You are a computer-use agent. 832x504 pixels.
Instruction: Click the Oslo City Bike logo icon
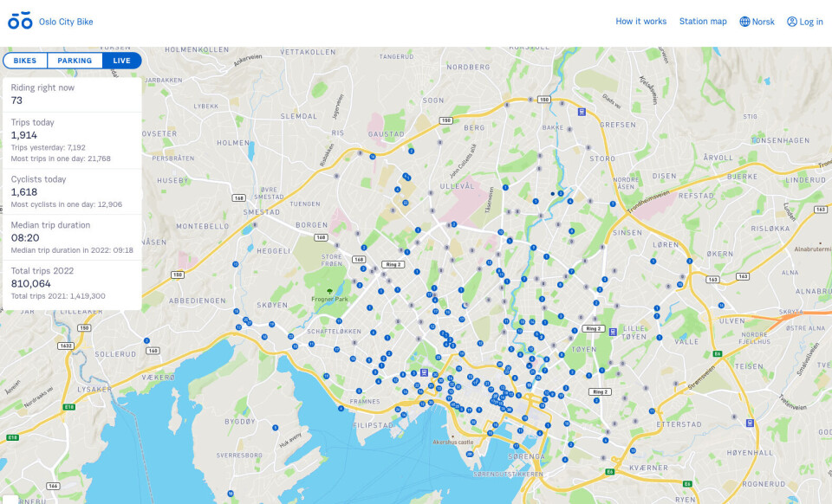coord(19,21)
